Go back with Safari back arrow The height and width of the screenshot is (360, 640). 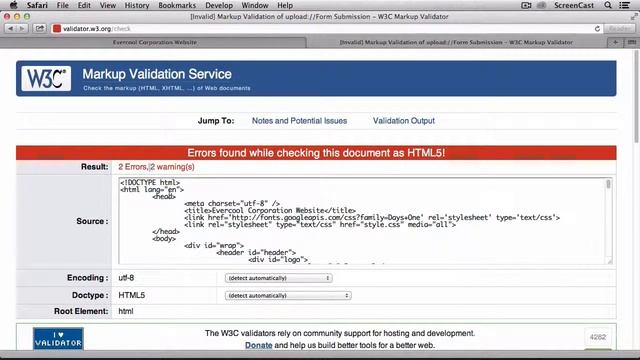coord(10,29)
